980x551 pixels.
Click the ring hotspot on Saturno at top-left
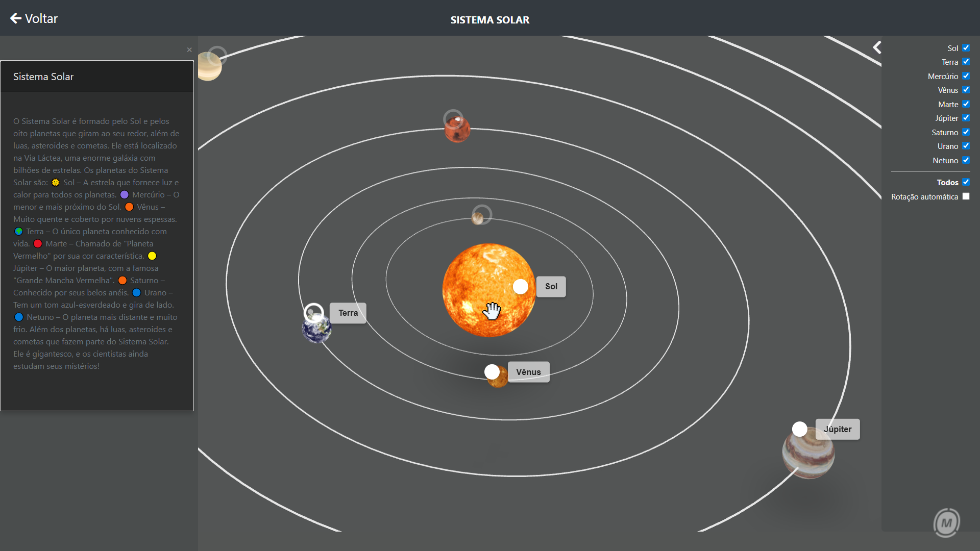(x=217, y=55)
